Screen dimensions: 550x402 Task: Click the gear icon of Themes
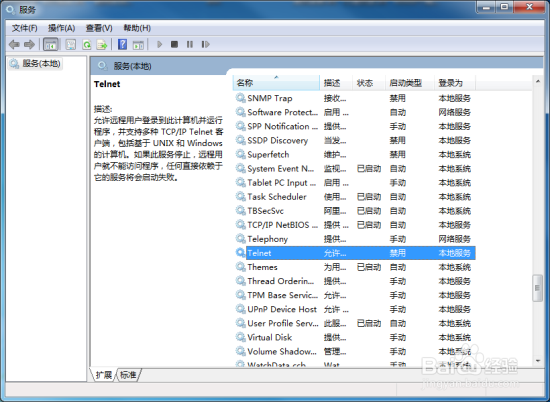click(x=240, y=267)
